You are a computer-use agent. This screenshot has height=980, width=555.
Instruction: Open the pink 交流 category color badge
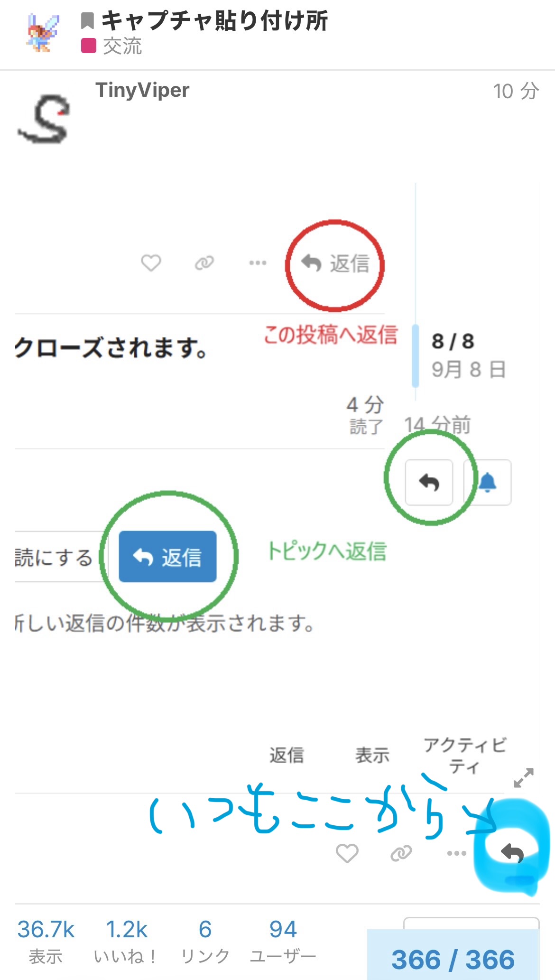point(89,46)
